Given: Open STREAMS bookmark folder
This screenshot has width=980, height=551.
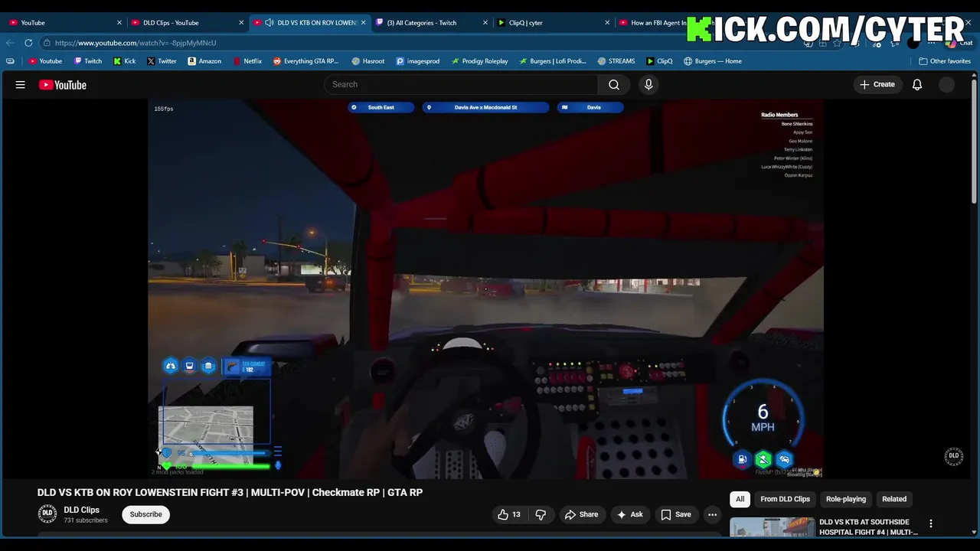Looking at the screenshot, I should [x=616, y=61].
